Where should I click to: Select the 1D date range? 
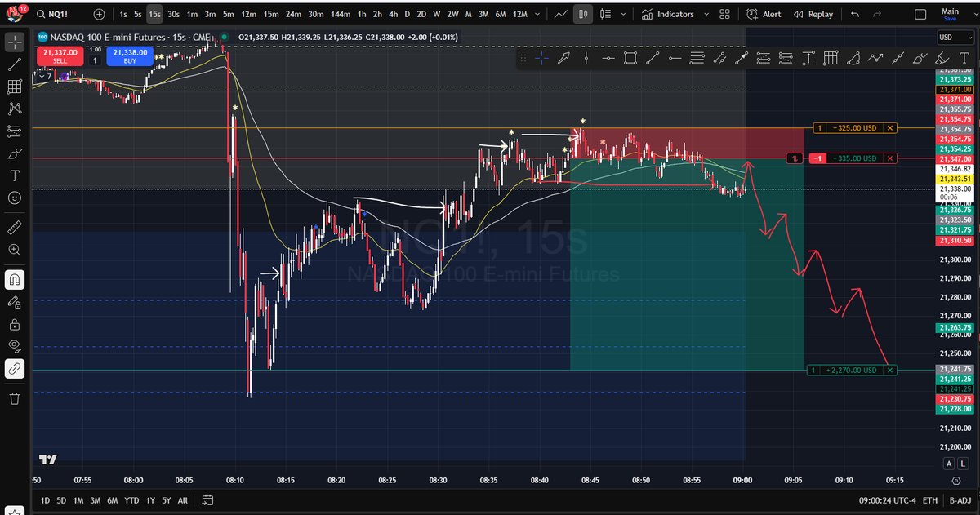[x=46, y=500]
